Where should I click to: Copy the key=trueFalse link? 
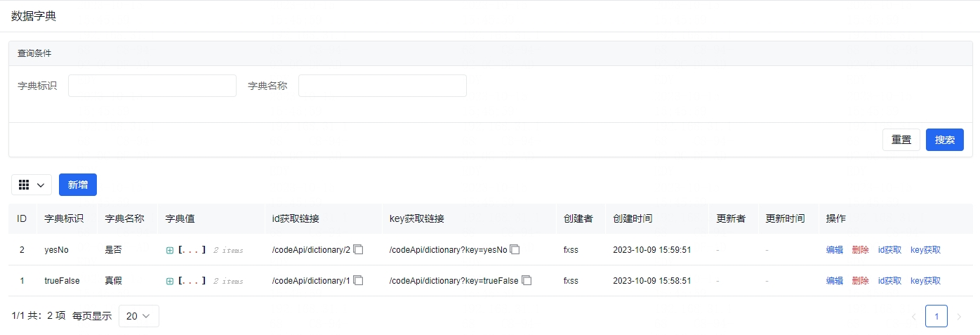pyautogui.click(x=527, y=281)
